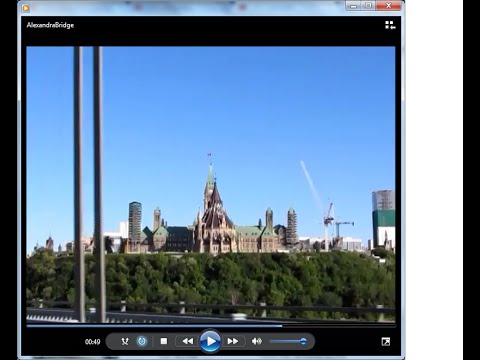The width and height of the screenshot is (480, 360).
Task: Open the Media Player title bar icon menu
Action: point(25,7)
